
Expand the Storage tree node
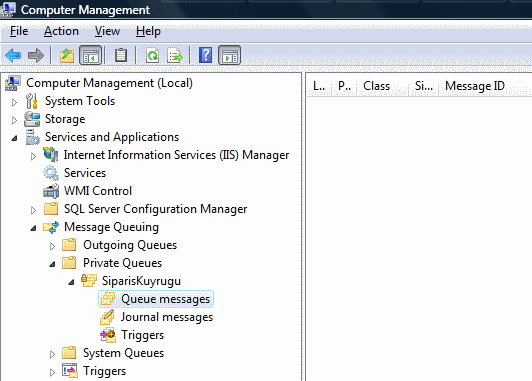tap(14, 120)
